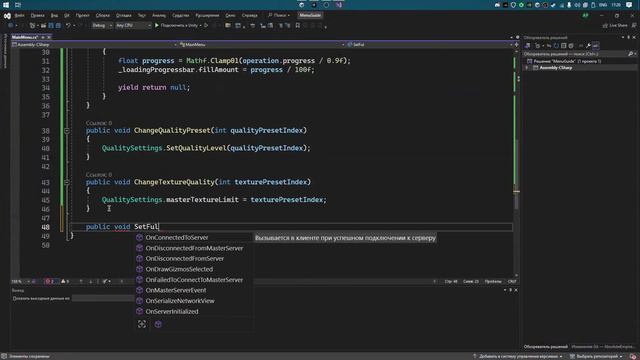The width and height of the screenshot is (640, 360).
Task: Click the Task View icon next to Start
Action: tap(18, 5)
